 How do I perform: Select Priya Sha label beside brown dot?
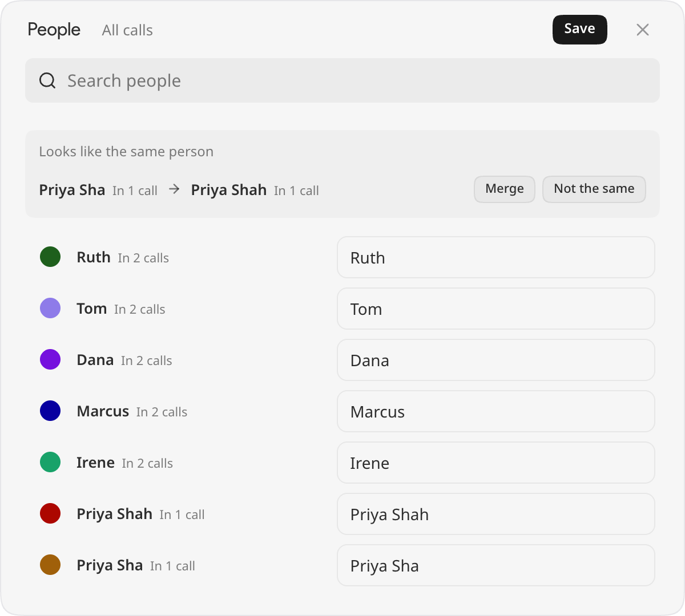(110, 565)
